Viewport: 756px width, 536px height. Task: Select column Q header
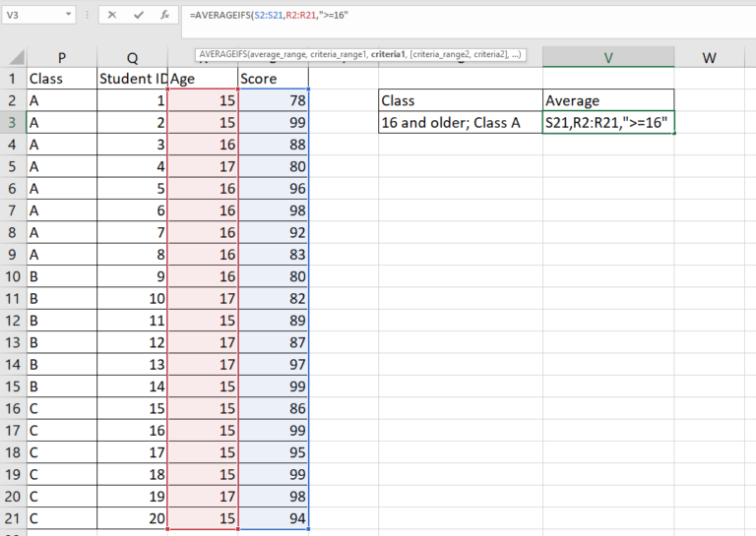[x=132, y=58]
